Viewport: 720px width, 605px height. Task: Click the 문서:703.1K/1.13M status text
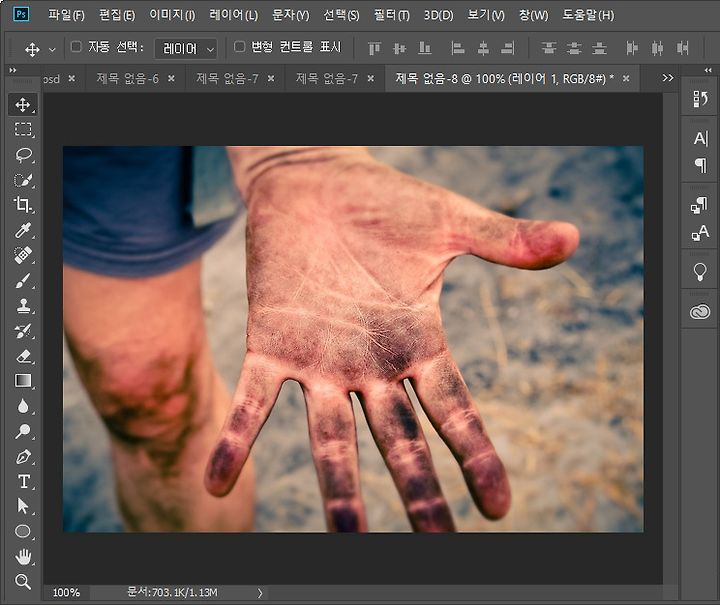pyautogui.click(x=172, y=593)
